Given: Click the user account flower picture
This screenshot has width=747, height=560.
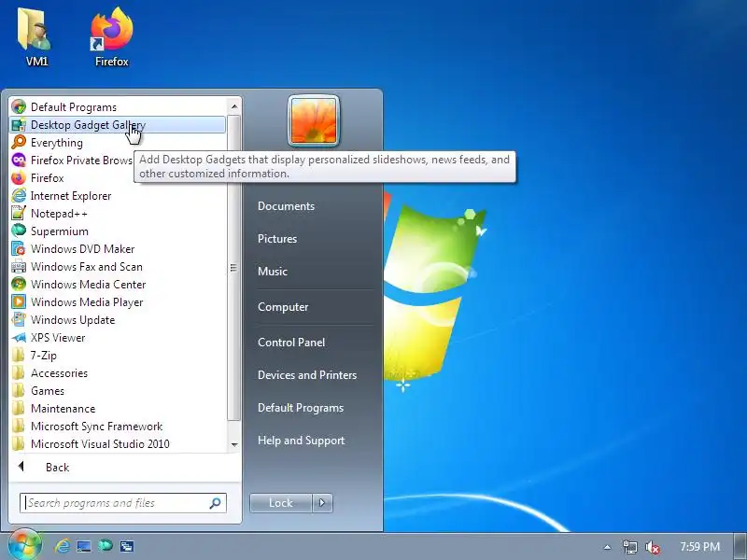Looking at the screenshot, I should (314, 121).
